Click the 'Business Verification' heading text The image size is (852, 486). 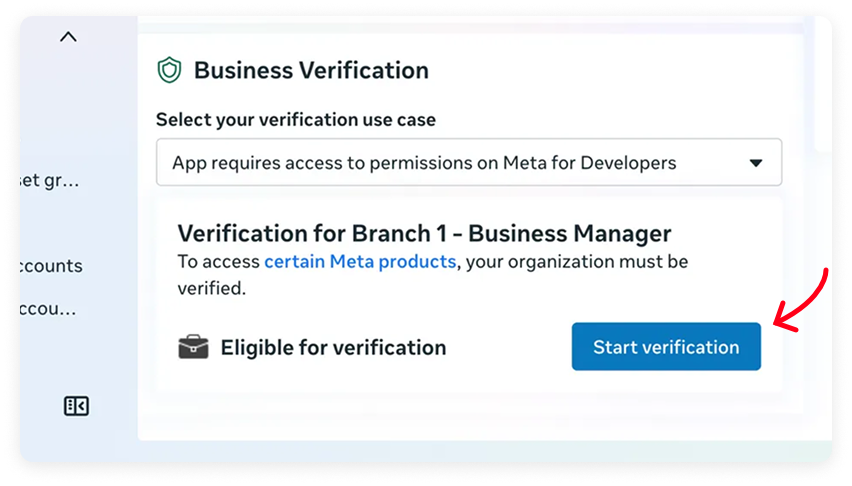tap(311, 70)
